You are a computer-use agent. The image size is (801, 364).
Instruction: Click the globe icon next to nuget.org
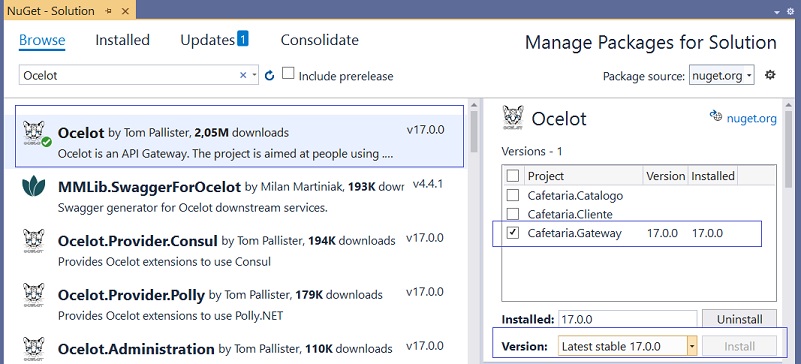(x=716, y=116)
